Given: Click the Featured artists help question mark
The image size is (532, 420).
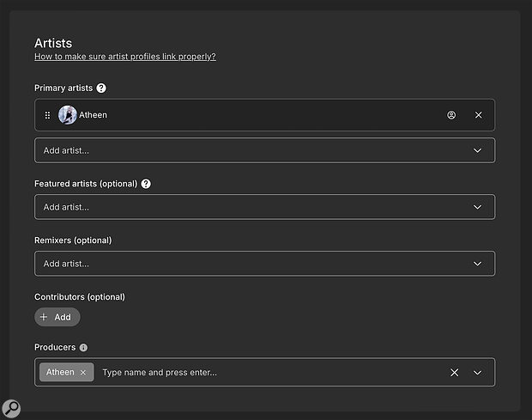Looking at the screenshot, I should coord(146,184).
